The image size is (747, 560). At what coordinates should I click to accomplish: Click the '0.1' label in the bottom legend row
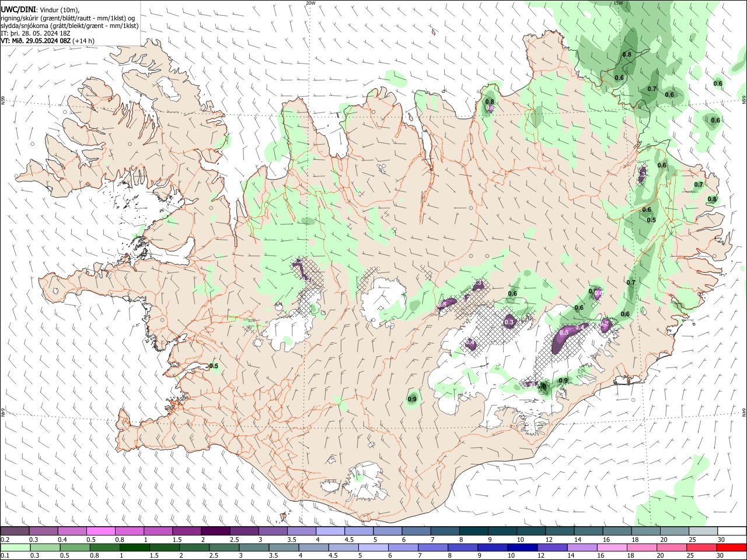(x=5, y=556)
